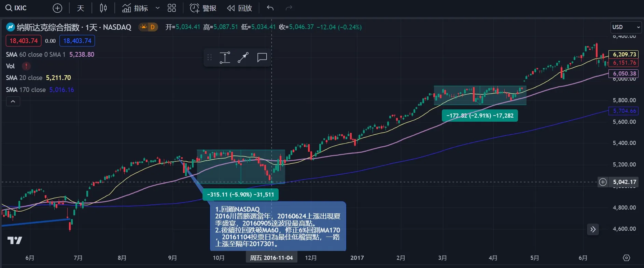Click the 2017 time axis label
The height and width of the screenshot is (268, 644).
tap(357, 258)
